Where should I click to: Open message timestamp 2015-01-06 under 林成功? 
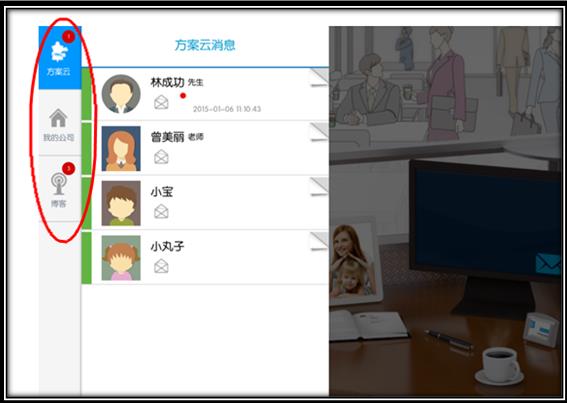[x=227, y=109]
